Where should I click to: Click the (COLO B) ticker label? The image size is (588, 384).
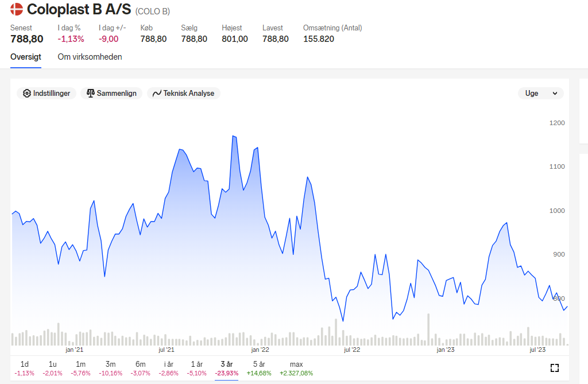(x=153, y=11)
